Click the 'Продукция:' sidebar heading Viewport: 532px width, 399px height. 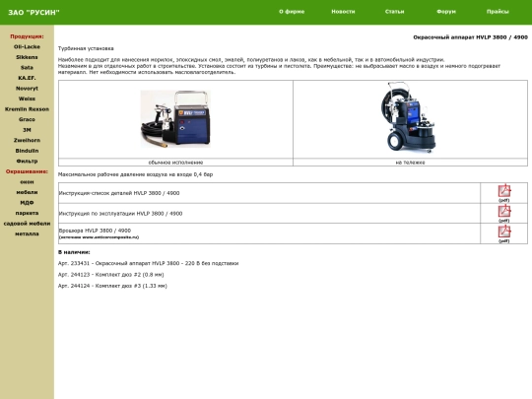[x=27, y=36]
